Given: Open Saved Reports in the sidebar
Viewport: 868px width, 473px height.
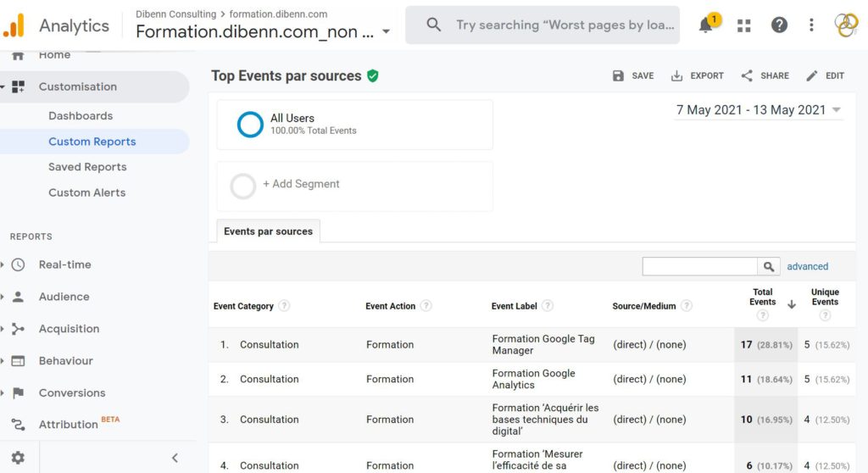Looking at the screenshot, I should 87,167.
